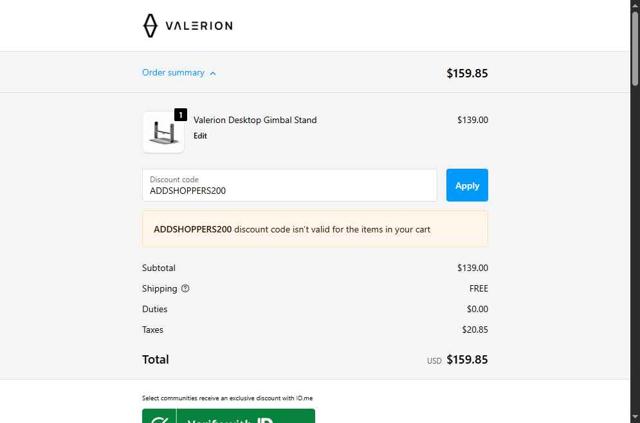640x423 pixels.
Task: Apply the discount code
Action: [x=467, y=185]
